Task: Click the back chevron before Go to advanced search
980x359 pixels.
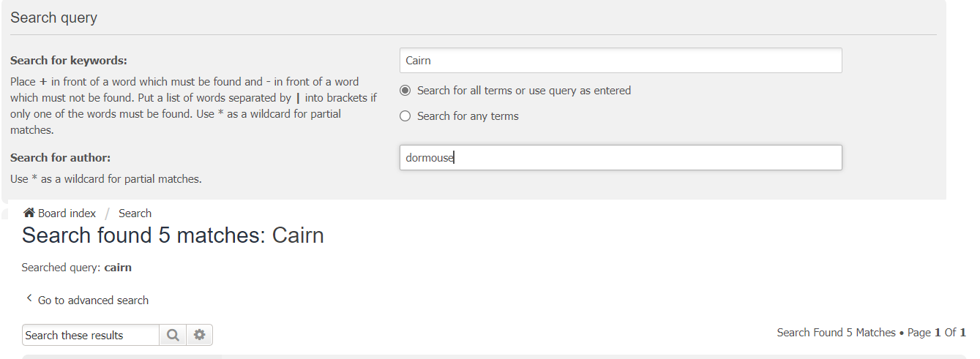Action: 29,299
